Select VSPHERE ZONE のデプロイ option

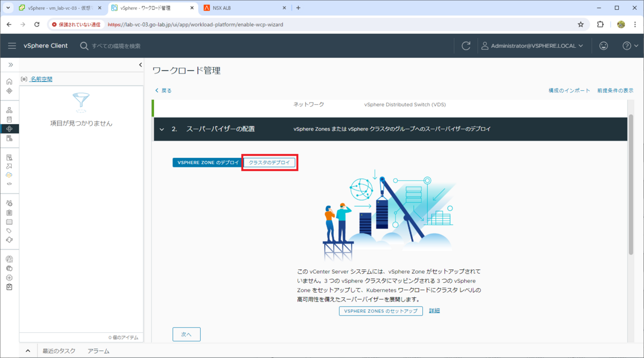click(208, 163)
